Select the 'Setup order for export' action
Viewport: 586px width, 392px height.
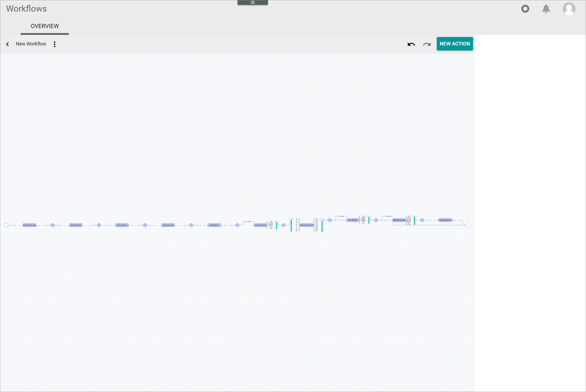(x=30, y=225)
